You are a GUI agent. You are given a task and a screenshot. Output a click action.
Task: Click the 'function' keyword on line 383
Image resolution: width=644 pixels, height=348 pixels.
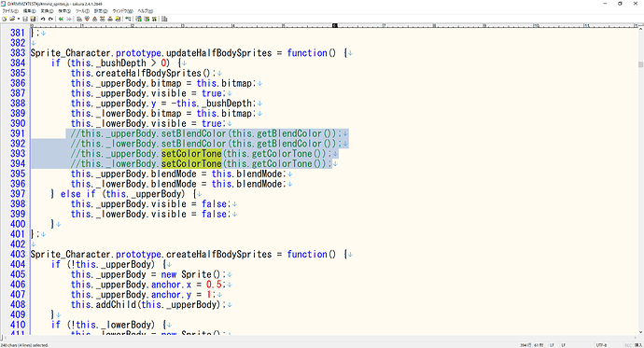coord(307,53)
